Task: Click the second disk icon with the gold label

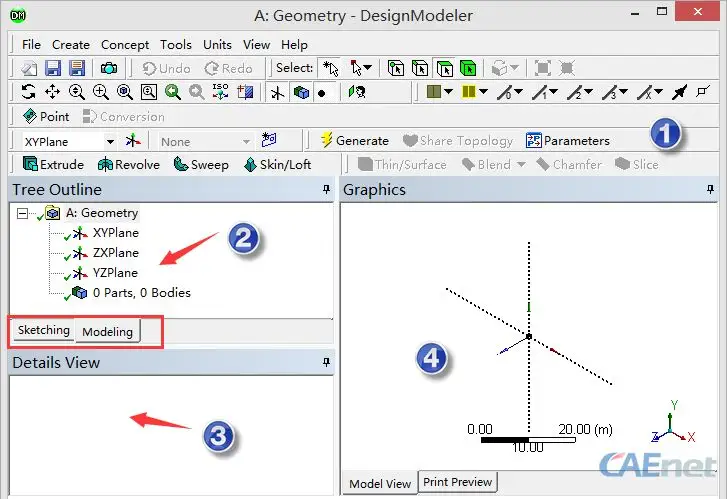Action: coord(77,69)
